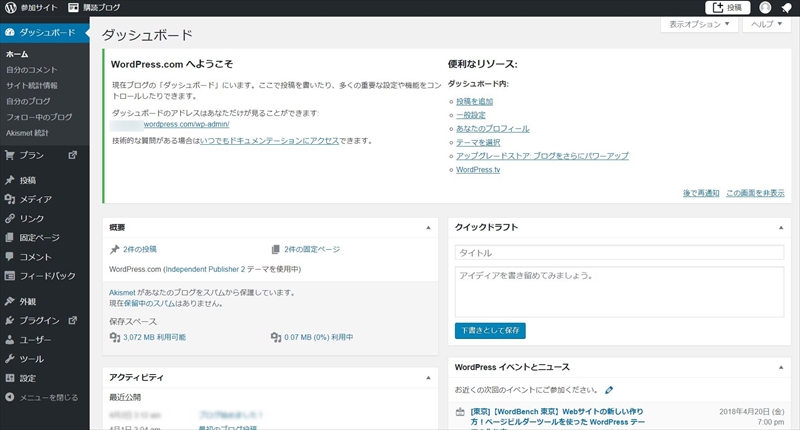Open the user avatar in top bar
800x430 pixels.
[765, 8]
